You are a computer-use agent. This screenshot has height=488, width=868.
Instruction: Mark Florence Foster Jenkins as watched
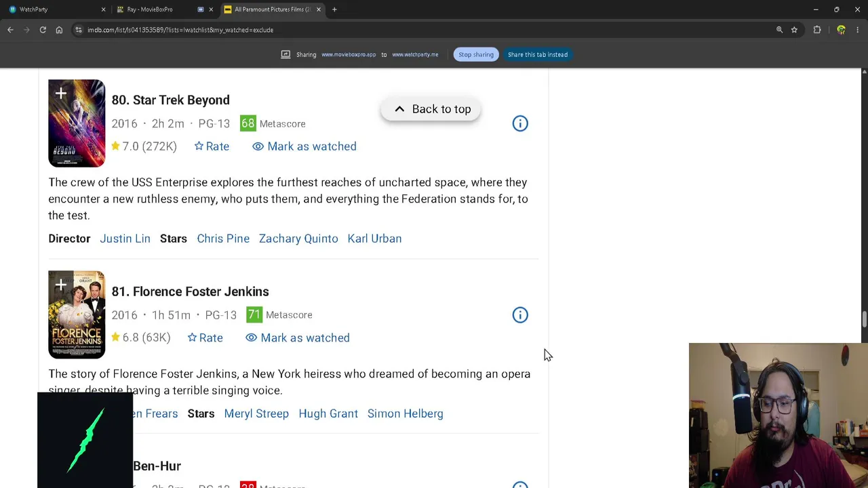tap(298, 338)
